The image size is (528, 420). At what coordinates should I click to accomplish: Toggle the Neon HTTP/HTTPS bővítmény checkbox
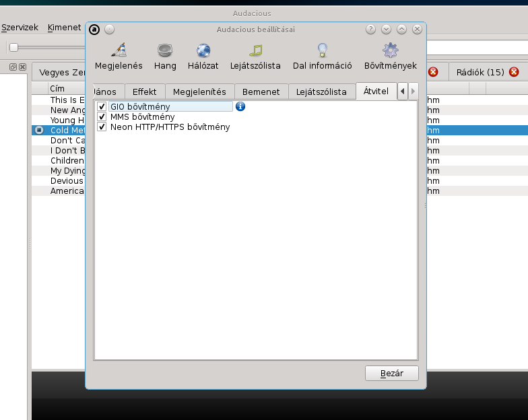102,127
